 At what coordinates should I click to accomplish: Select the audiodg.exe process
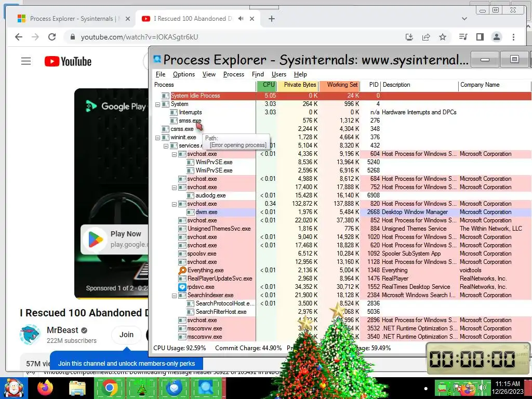(210, 195)
